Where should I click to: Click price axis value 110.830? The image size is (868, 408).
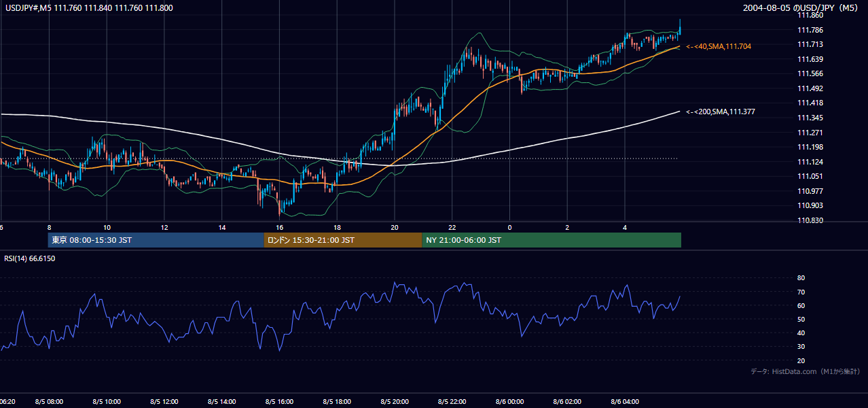(810, 220)
